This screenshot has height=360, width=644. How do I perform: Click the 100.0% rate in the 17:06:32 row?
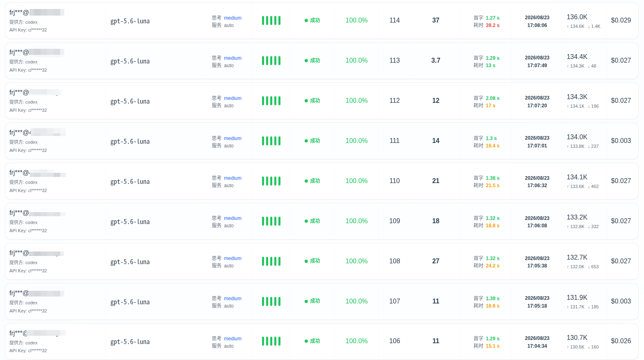coord(357,181)
